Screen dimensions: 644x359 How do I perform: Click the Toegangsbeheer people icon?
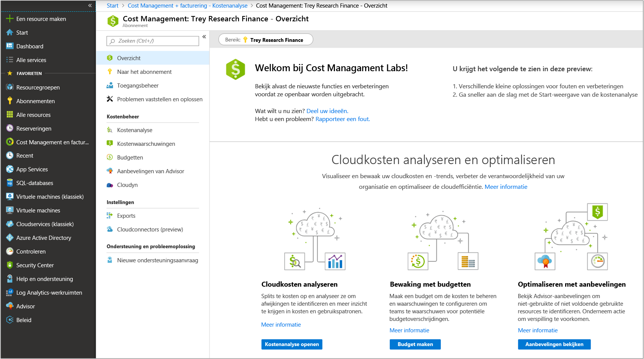point(110,85)
